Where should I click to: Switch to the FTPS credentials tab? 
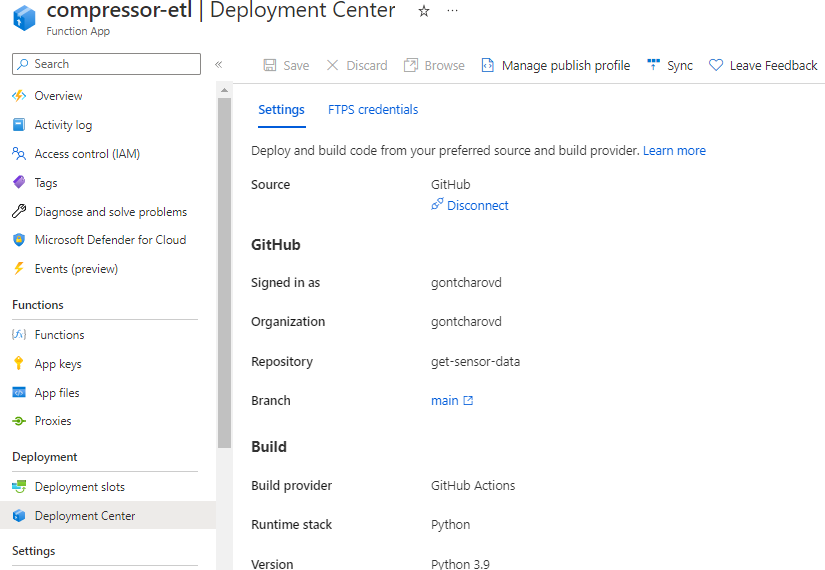pyautogui.click(x=373, y=109)
